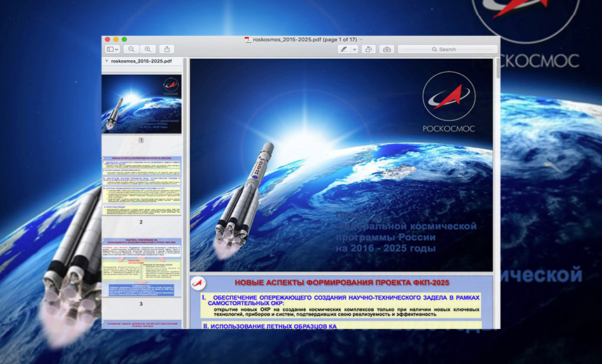
Task: Click the Roscosmos logo on the cover page
Action: click(x=449, y=101)
